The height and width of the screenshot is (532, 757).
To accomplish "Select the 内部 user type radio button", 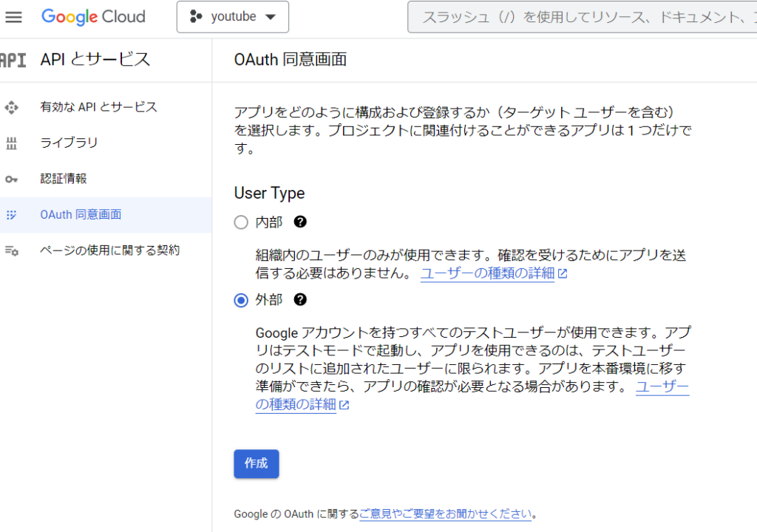I will click(x=241, y=222).
